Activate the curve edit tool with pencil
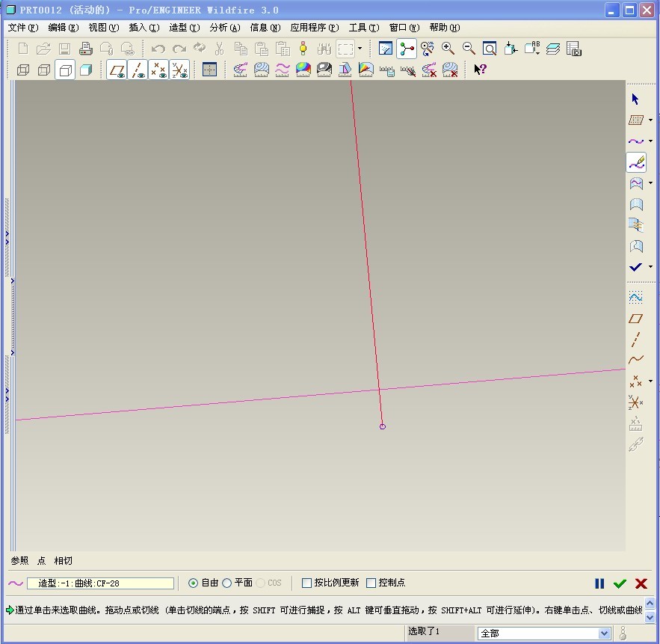This screenshot has width=660, height=644. coord(636,162)
